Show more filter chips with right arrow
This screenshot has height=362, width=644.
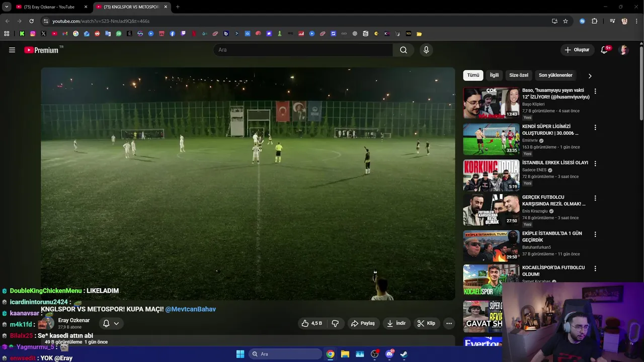590,76
